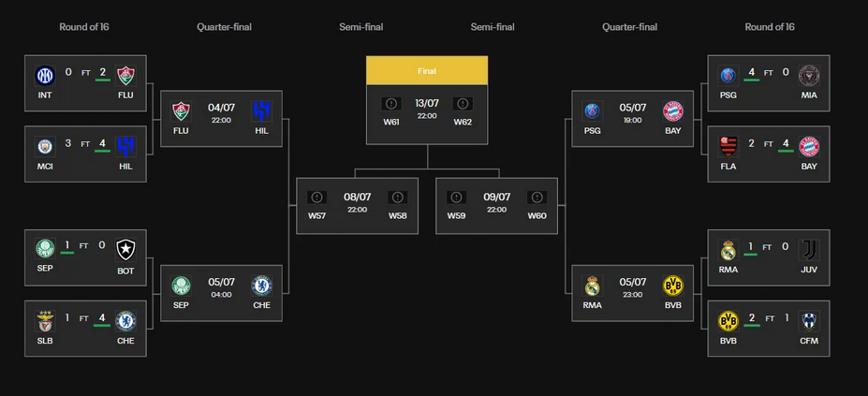Click the W61 placeholder icon in the Final
This screenshot has width=868, height=396.
point(391,104)
